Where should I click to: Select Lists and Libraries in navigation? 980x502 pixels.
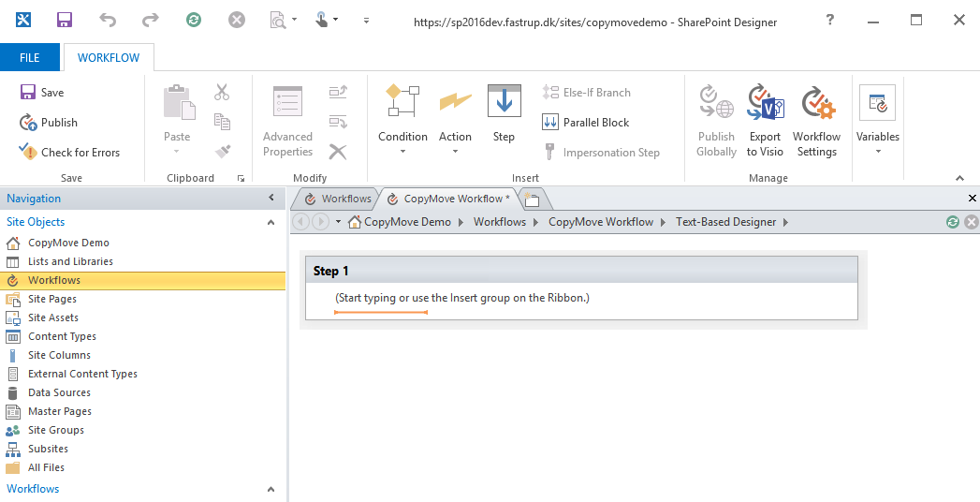click(x=70, y=261)
